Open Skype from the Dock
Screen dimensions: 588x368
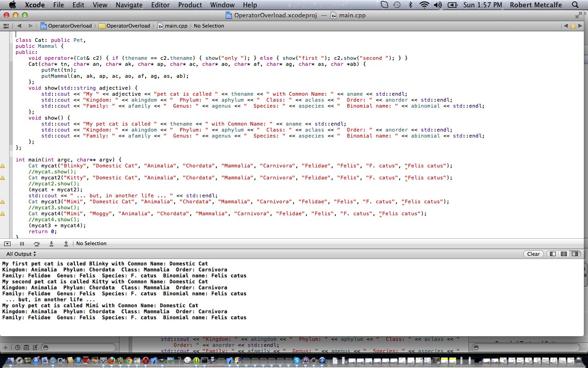coord(297,361)
